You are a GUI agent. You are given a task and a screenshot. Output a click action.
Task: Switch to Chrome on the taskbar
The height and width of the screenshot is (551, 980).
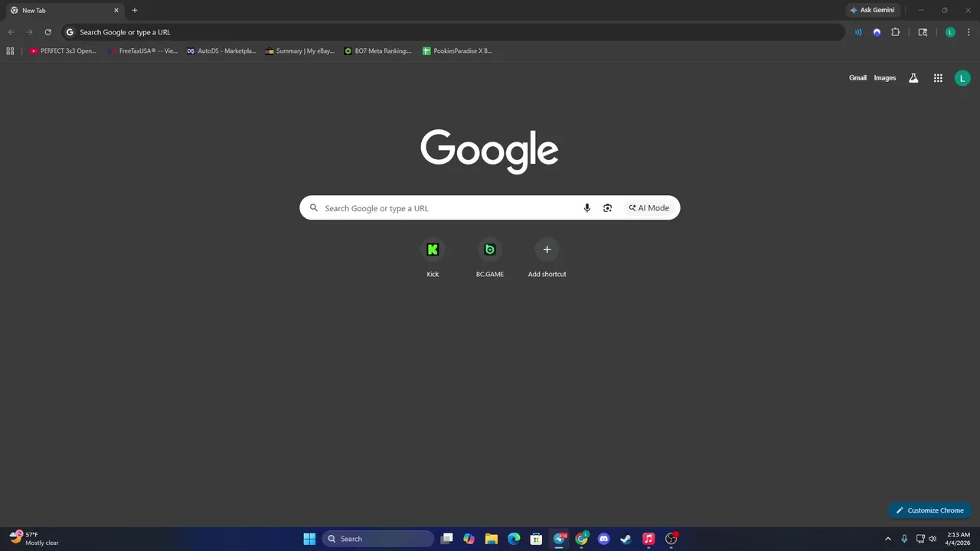click(581, 539)
